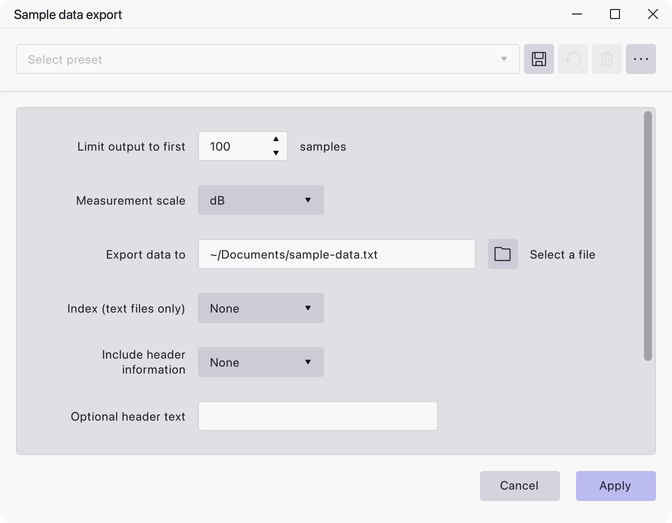Click the Cancel button
This screenshot has width=672, height=523.
(x=520, y=486)
